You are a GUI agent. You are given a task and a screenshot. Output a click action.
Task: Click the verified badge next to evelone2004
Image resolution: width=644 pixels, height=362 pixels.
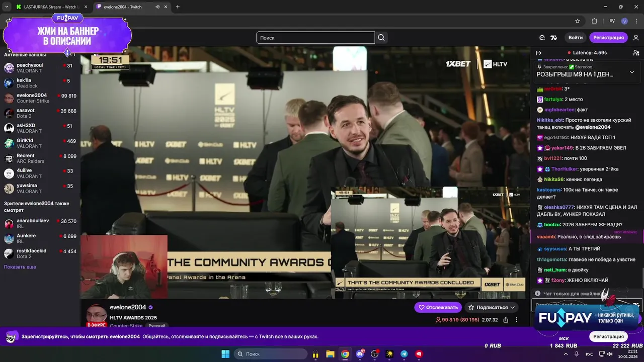(151, 307)
